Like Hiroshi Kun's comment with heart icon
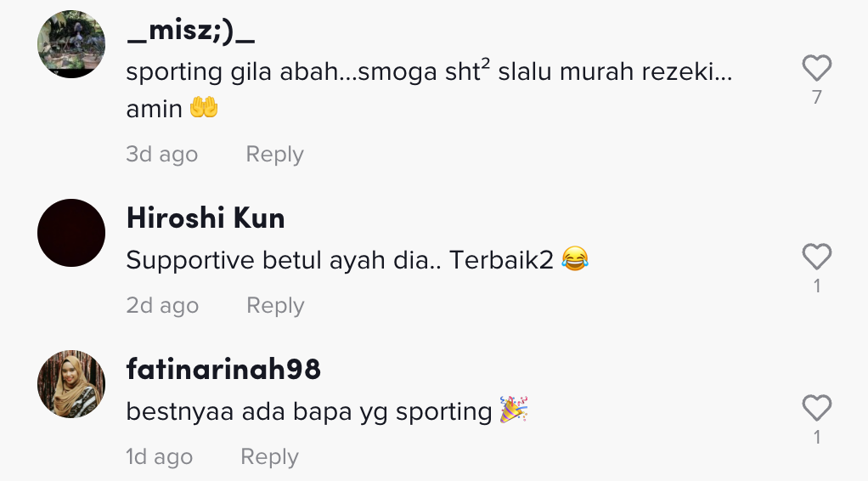 [x=816, y=257]
